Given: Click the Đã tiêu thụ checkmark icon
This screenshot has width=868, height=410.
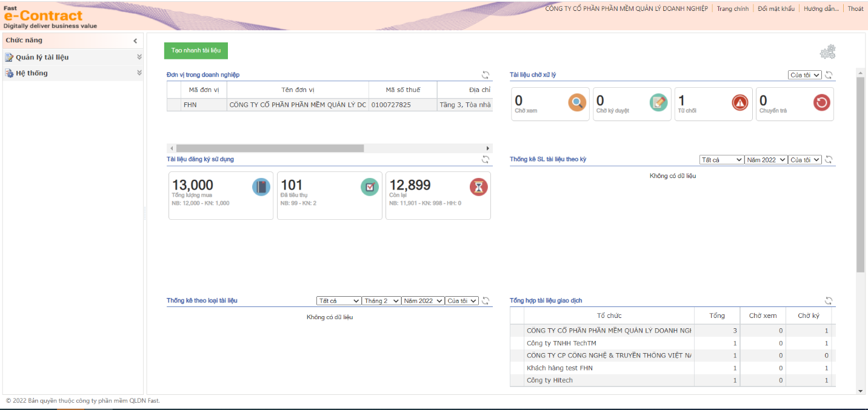Looking at the screenshot, I should point(370,187).
